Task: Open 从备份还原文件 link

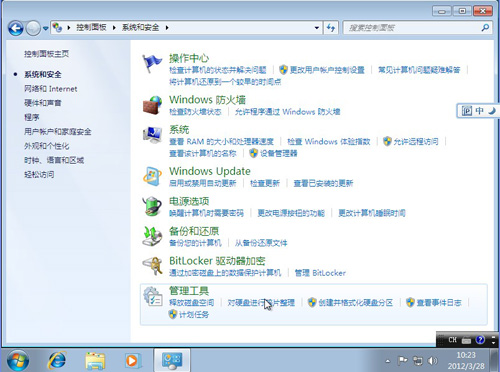Action: [261, 243]
